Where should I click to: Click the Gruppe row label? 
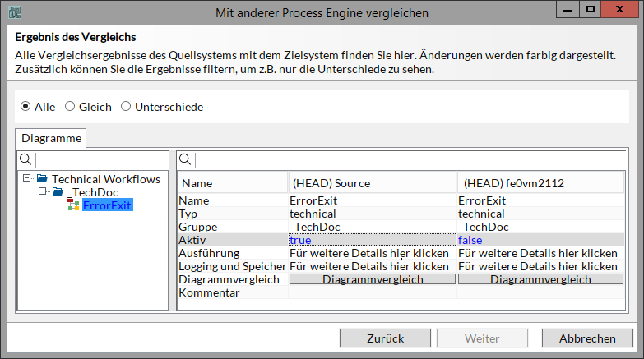pos(198,227)
